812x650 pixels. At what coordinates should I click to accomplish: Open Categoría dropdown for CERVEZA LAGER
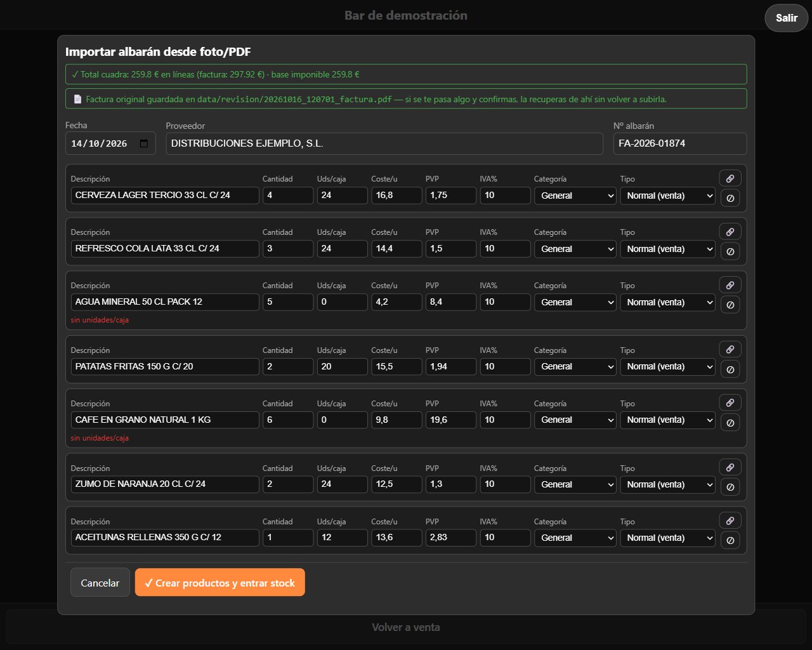(x=575, y=196)
